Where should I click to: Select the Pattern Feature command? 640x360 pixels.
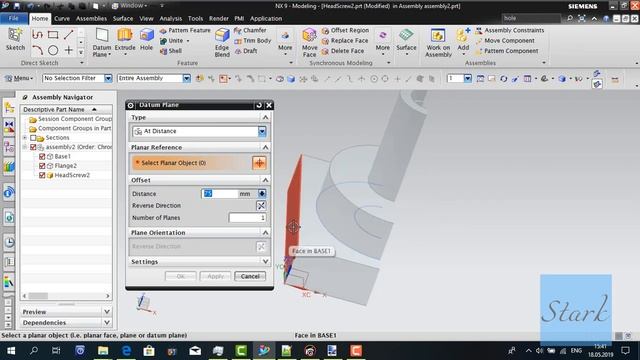pyautogui.click(x=185, y=30)
